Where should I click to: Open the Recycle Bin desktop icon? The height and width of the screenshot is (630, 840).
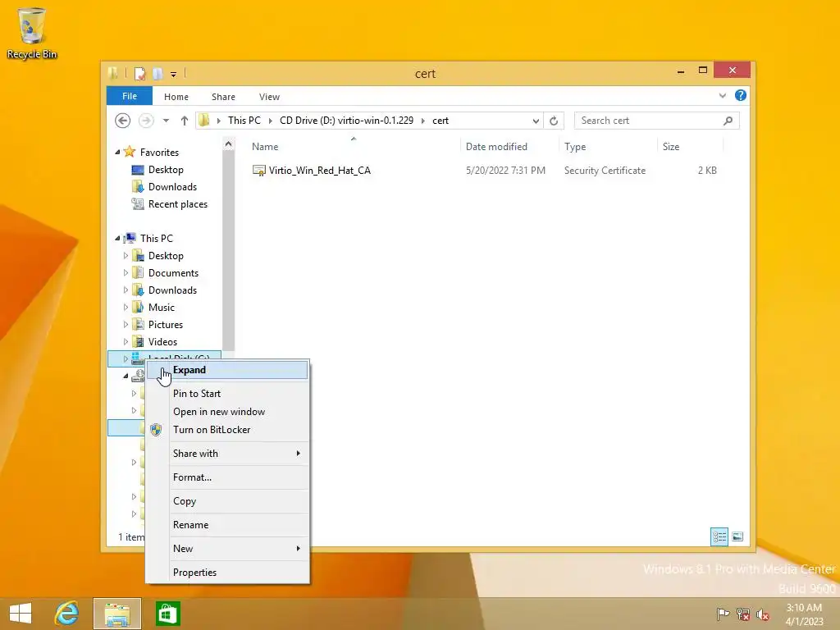click(32, 33)
